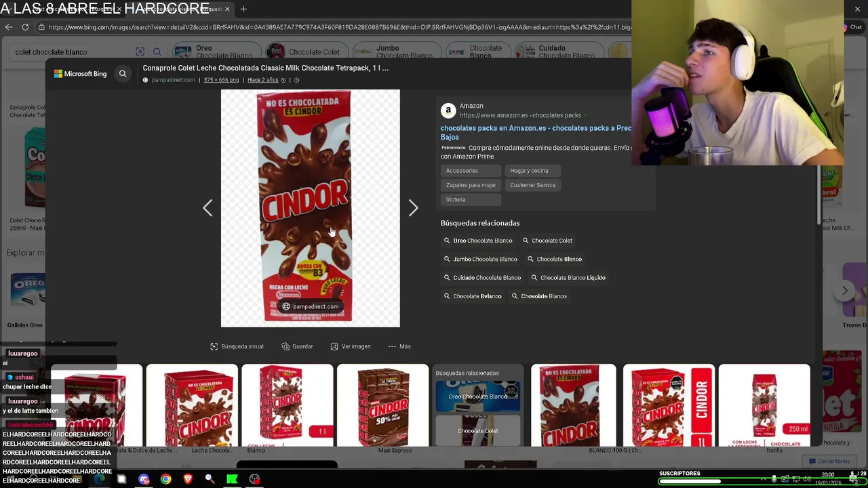Open the 'Chocolate Colet' related tile below

(478, 430)
